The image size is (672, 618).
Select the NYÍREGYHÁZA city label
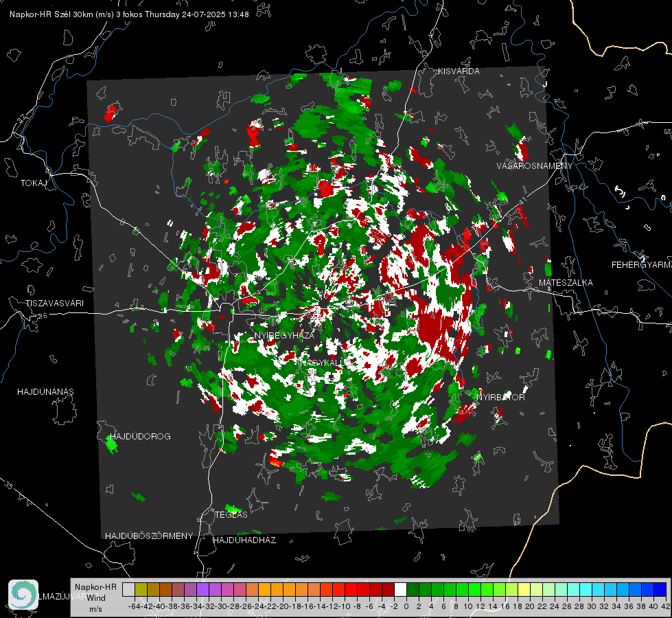pyautogui.click(x=284, y=335)
